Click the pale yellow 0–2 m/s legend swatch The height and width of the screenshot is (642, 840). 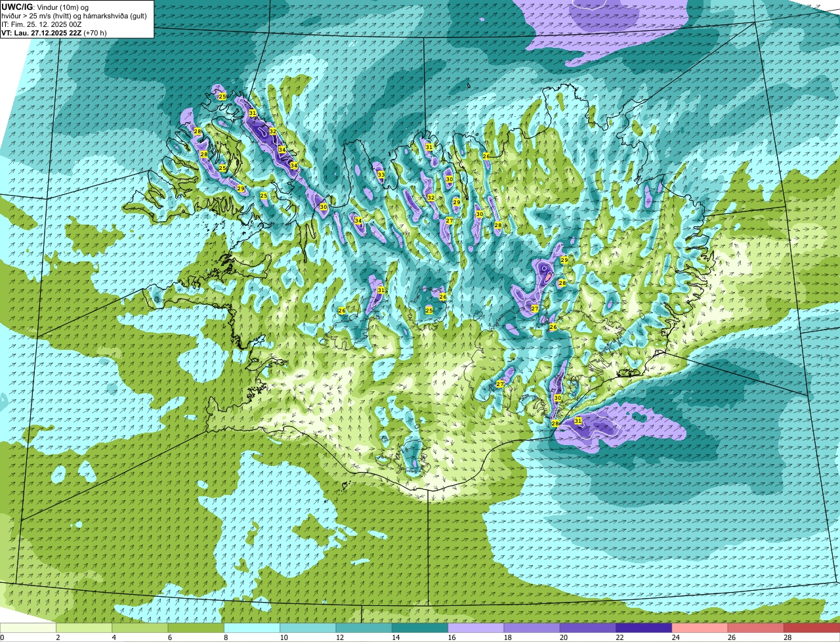(x=28, y=628)
